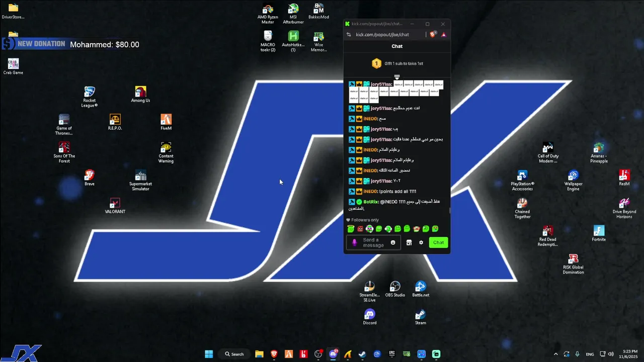Open the Sons Of The Forest shortcut
The height and width of the screenshot is (362, 644).
click(x=64, y=152)
